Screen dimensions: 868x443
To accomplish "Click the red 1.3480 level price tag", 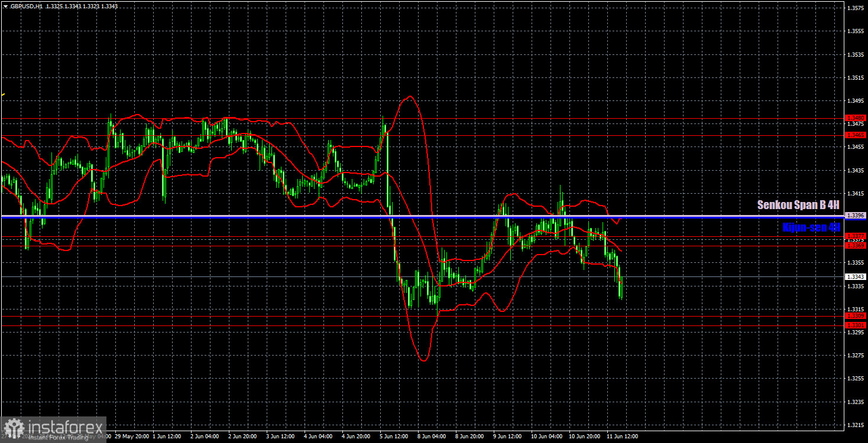I will pyautogui.click(x=856, y=118).
